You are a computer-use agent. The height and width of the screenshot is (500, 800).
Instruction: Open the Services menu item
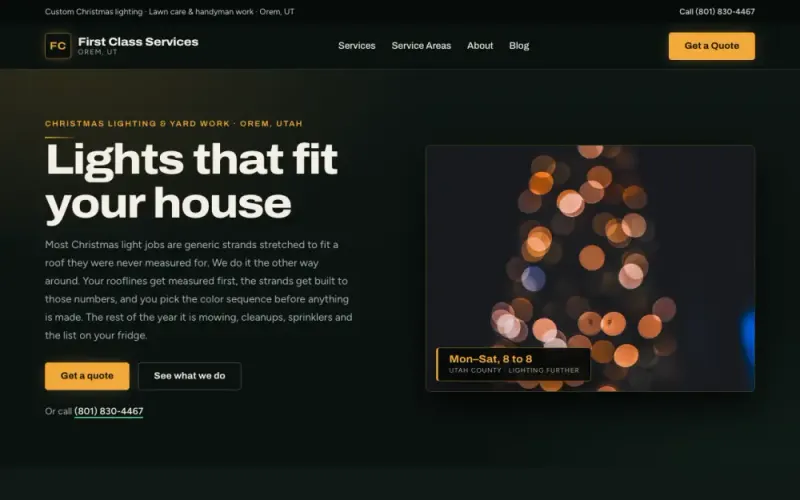point(357,46)
